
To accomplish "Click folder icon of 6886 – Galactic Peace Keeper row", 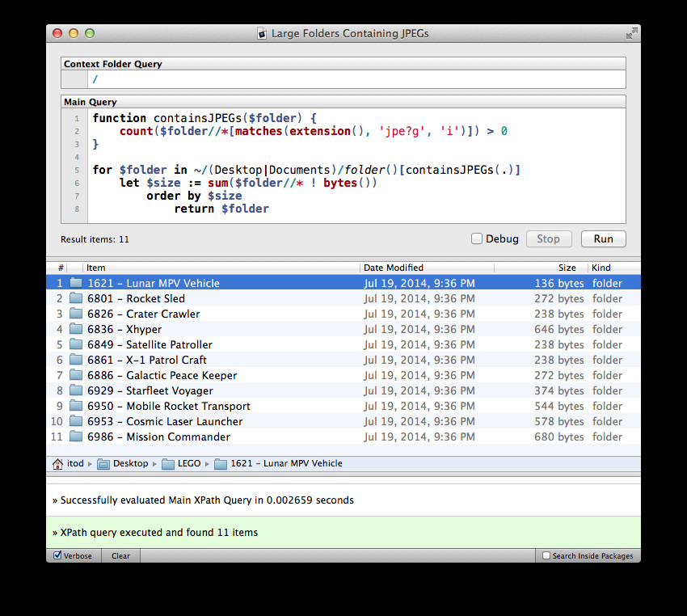I will click(76, 375).
